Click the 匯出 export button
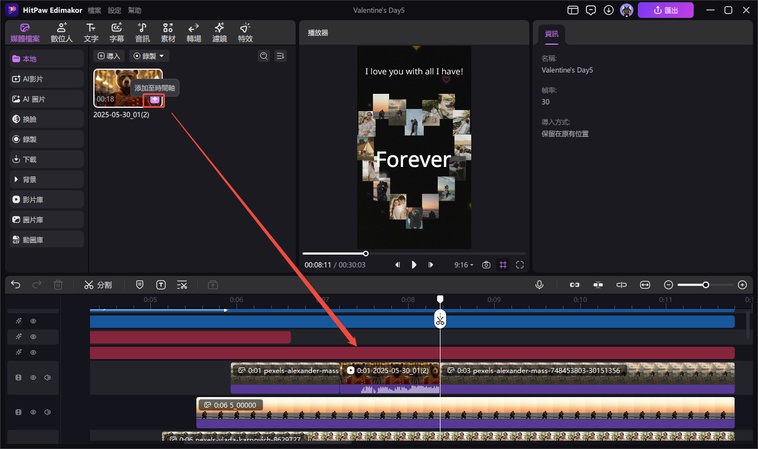The image size is (758, 449). [666, 10]
